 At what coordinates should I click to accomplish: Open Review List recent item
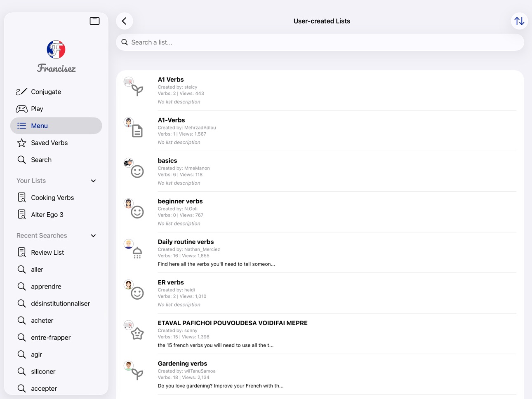point(56,252)
